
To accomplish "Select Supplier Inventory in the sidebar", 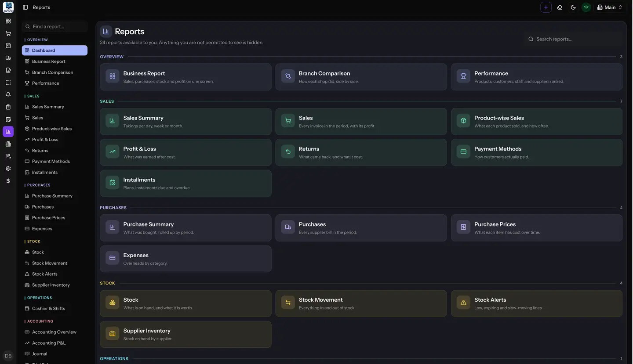I will (55, 285).
